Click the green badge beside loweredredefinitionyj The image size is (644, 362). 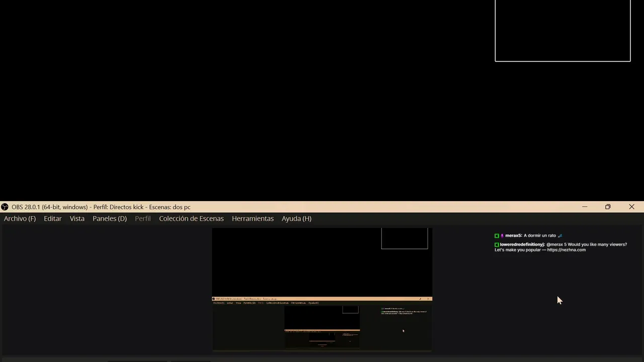coord(497,245)
